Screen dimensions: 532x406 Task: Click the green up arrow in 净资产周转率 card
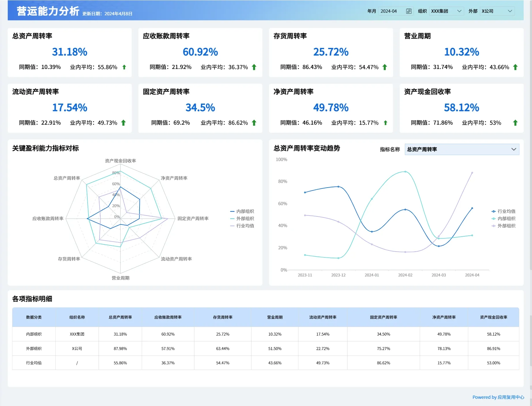[386, 123]
